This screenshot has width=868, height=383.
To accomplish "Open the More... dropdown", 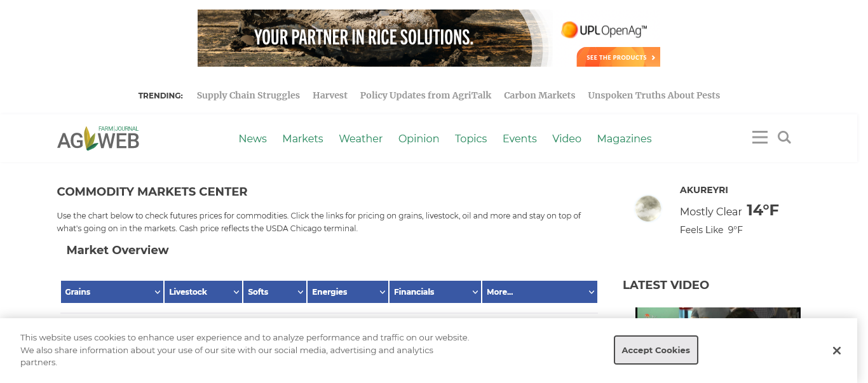I will (x=539, y=292).
